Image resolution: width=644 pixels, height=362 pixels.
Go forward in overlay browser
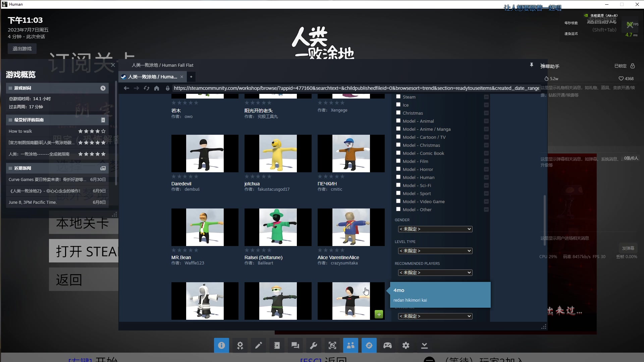point(137,88)
